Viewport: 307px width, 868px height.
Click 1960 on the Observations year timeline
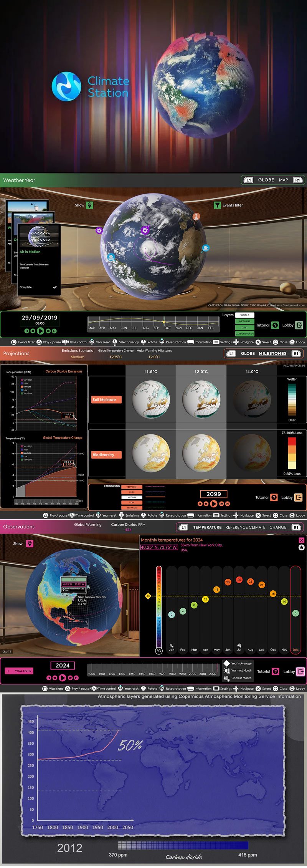pos(152,674)
